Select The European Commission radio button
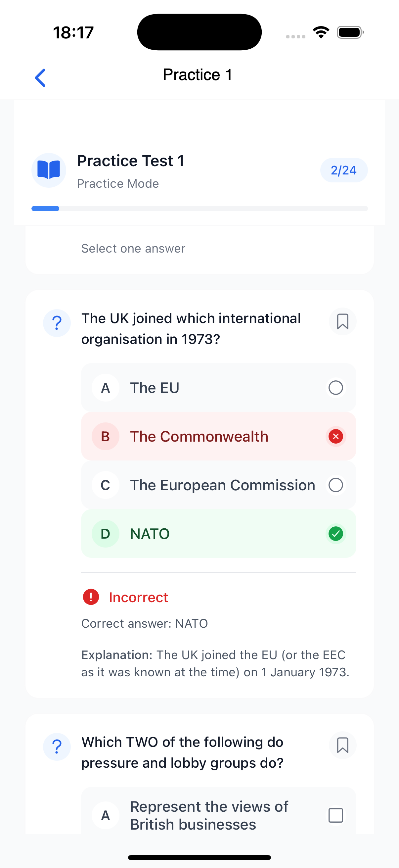Image resolution: width=399 pixels, height=868 pixels. [x=336, y=485]
